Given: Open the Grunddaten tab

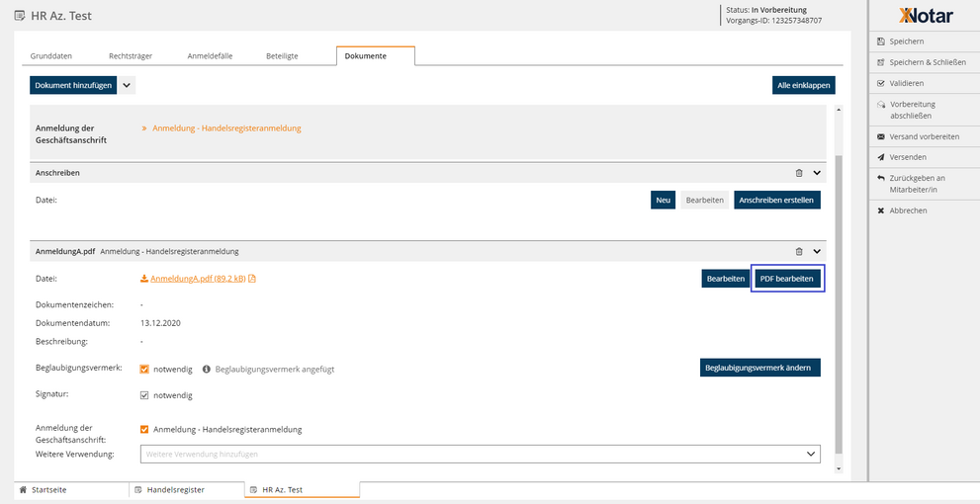Looking at the screenshot, I should 50,56.
